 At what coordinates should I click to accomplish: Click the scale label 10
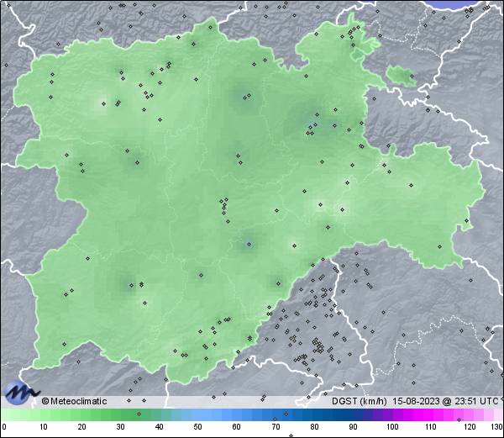(x=43, y=427)
